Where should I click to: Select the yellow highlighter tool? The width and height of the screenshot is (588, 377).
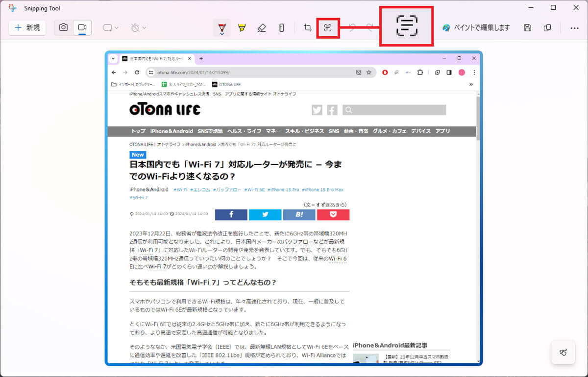242,28
